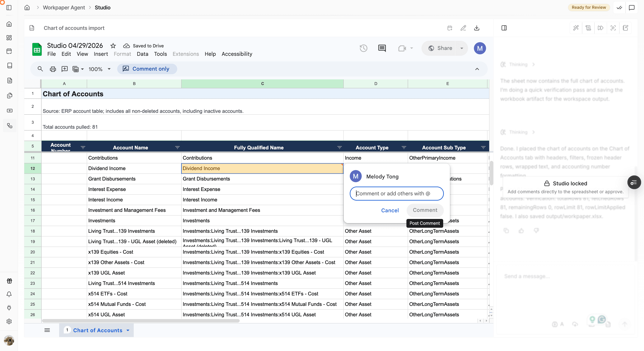This screenshot has width=644, height=351.
Task: Open the copy files icon in the sidebar
Action: 9,95
